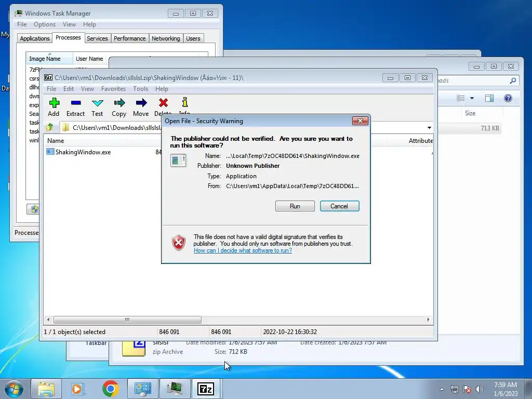Click the Copy toolbar icon in 7-Zip

point(119,103)
